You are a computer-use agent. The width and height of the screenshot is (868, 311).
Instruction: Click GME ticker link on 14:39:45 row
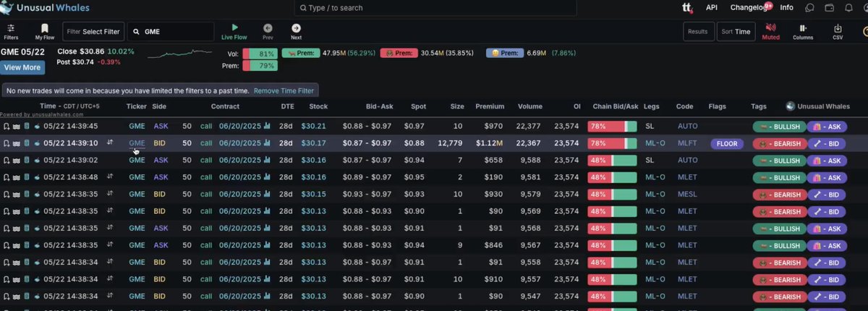[x=137, y=126]
